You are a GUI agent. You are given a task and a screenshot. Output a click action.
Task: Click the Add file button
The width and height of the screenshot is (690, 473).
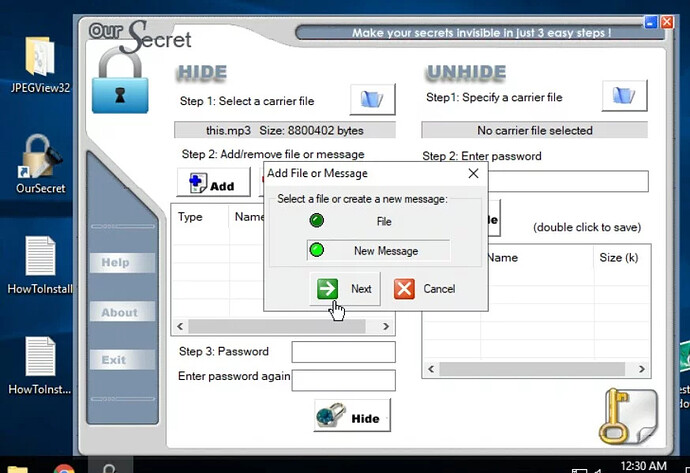[213, 184]
